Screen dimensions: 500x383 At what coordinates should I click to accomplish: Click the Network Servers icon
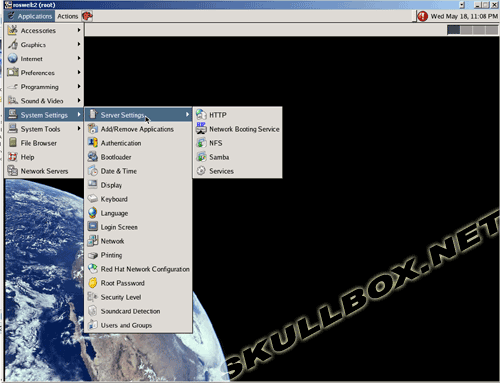[13, 171]
